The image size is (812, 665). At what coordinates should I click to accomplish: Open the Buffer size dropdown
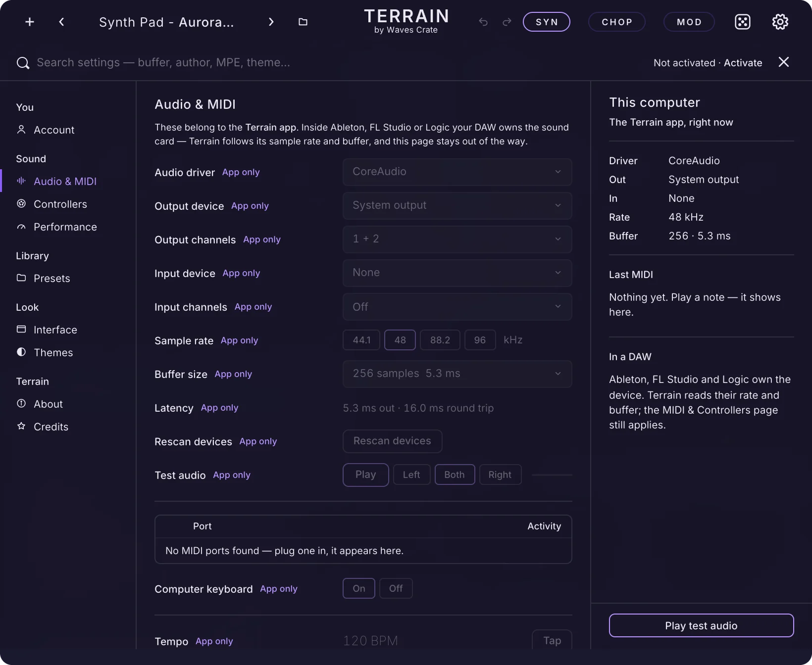(x=457, y=374)
